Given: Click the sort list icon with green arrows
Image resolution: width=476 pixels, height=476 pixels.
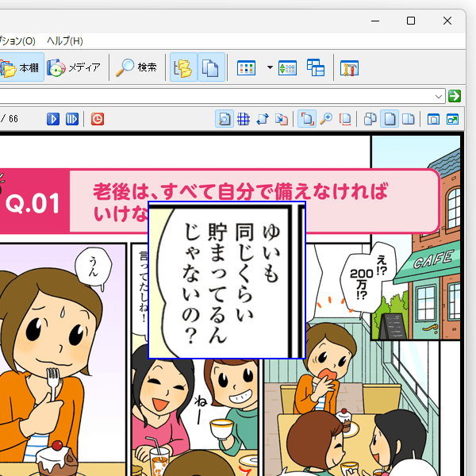Looking at the screenshot, I should click(x=287, y=67).
